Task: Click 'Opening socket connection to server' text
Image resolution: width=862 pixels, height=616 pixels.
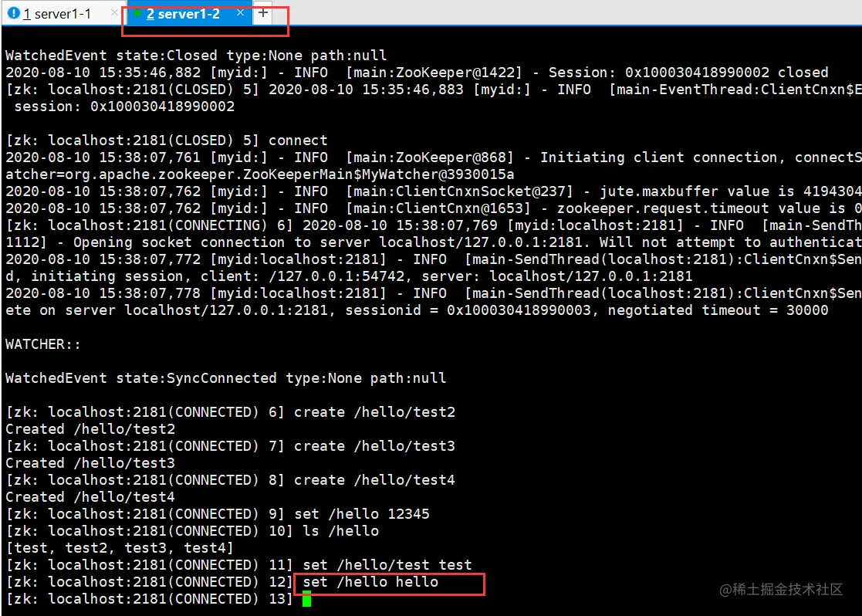Action: click(223, 242)
